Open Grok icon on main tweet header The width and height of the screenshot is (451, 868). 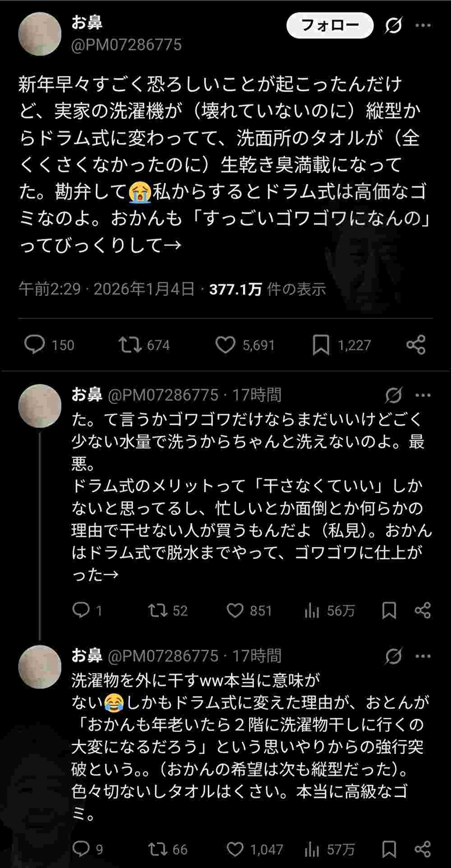[x=393, y=26]
